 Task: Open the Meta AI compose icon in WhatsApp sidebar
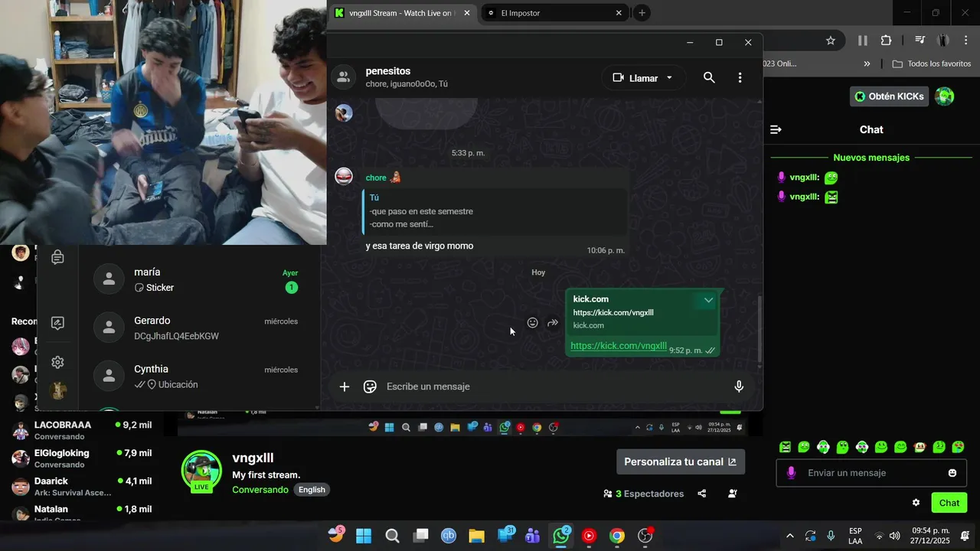57,323
